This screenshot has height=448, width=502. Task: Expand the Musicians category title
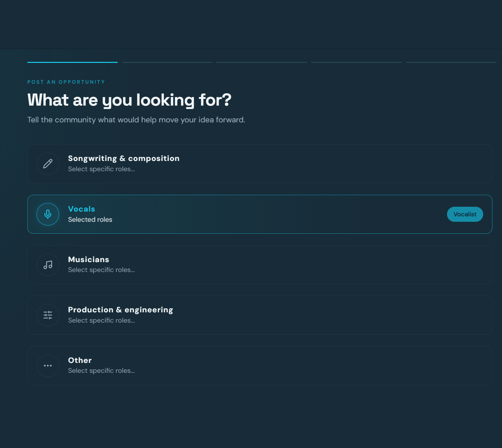[x=88, y=259]
